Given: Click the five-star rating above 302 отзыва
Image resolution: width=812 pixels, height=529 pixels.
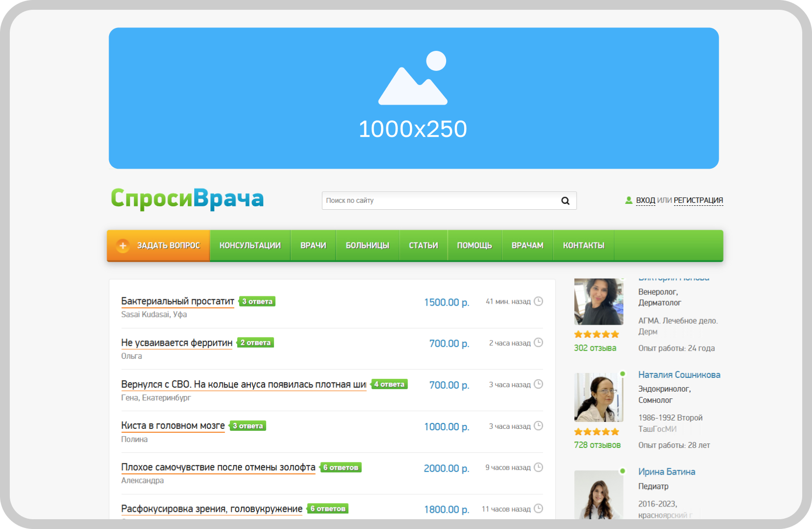Looking at the screenshot, I should 596,334.
